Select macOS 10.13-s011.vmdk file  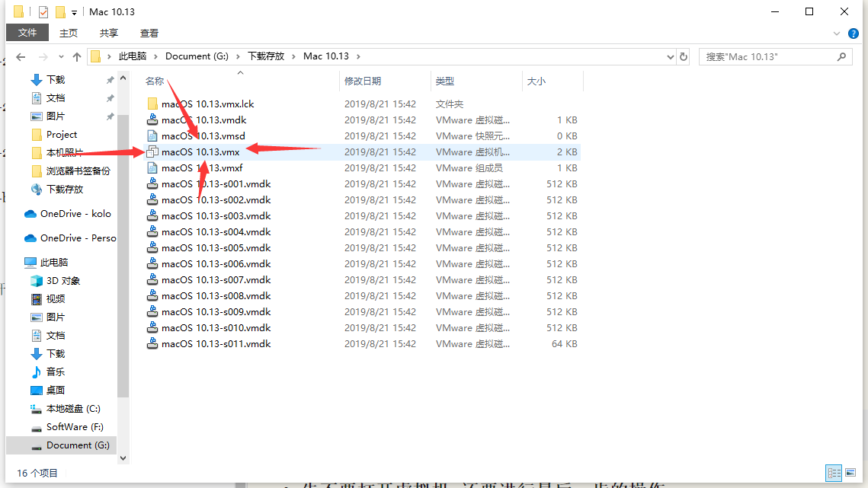click(x=216, y=345)
